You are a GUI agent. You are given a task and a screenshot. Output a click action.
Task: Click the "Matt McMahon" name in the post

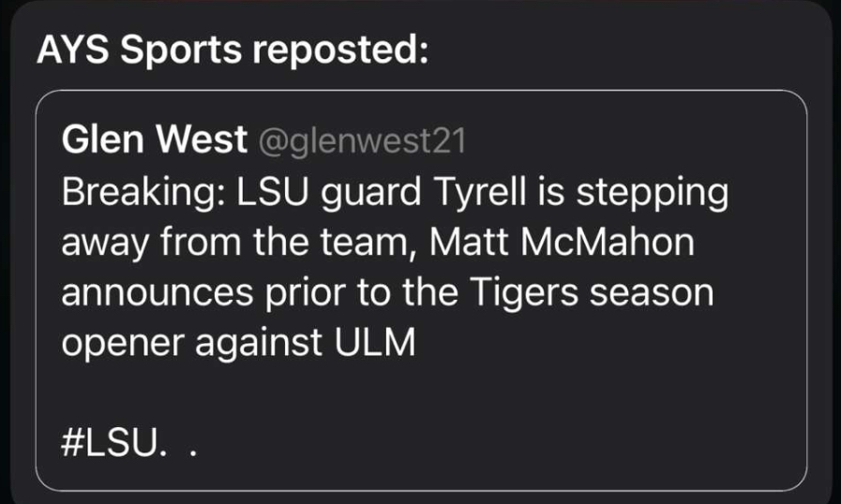561,244
